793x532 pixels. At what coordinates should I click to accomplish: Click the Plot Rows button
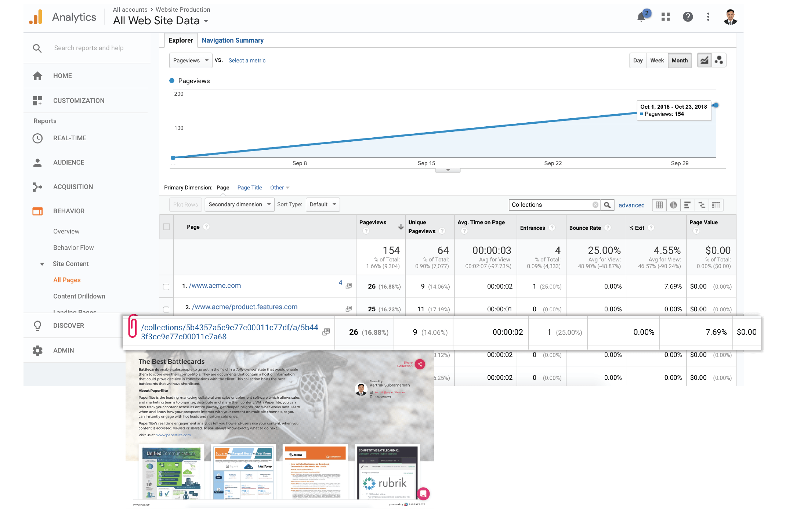coord(185,205)
